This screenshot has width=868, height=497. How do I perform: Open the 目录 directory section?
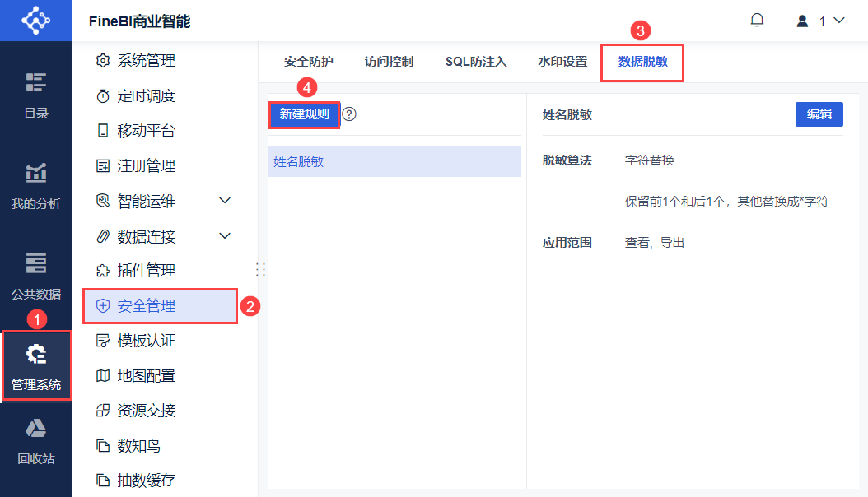click(35, 95)
